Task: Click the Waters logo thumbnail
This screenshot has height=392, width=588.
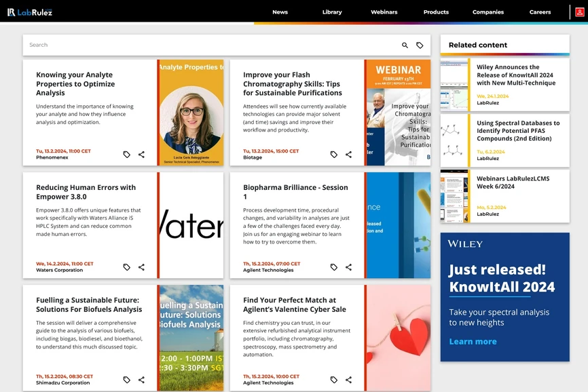Action: (191, 225)
